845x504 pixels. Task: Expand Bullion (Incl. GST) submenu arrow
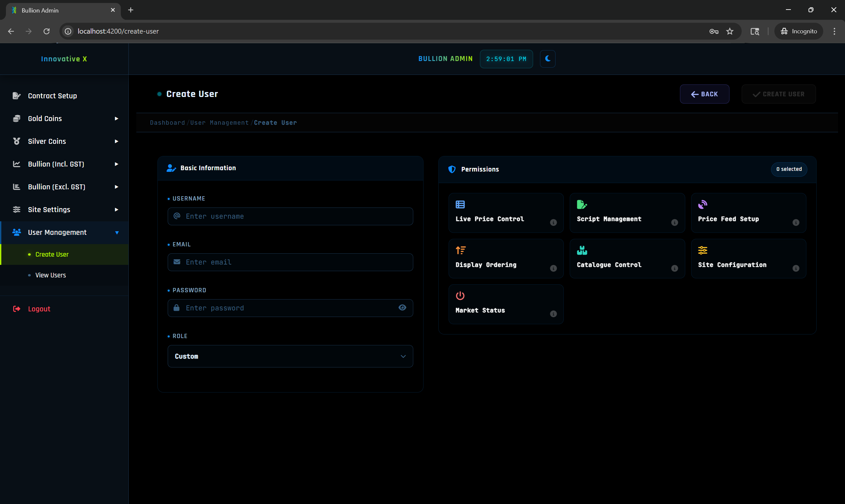[117, 164]
